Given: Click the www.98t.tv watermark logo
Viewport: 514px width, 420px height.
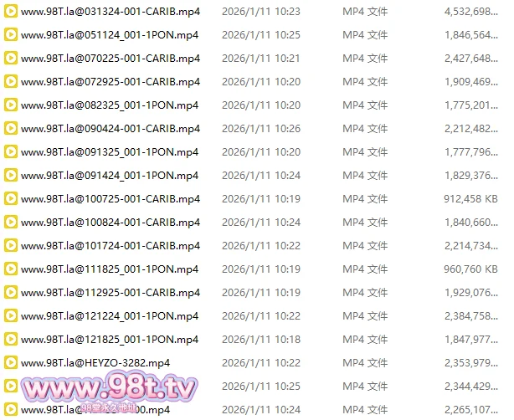Looking at the screenshot, I should point(109,391).
